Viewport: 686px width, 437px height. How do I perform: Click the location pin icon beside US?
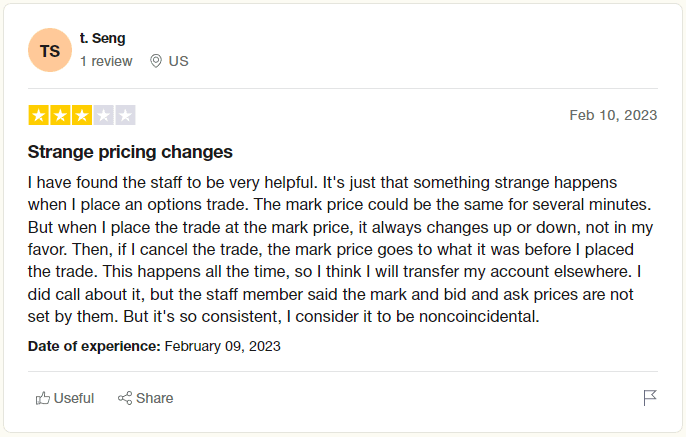(x=156, y=61)
